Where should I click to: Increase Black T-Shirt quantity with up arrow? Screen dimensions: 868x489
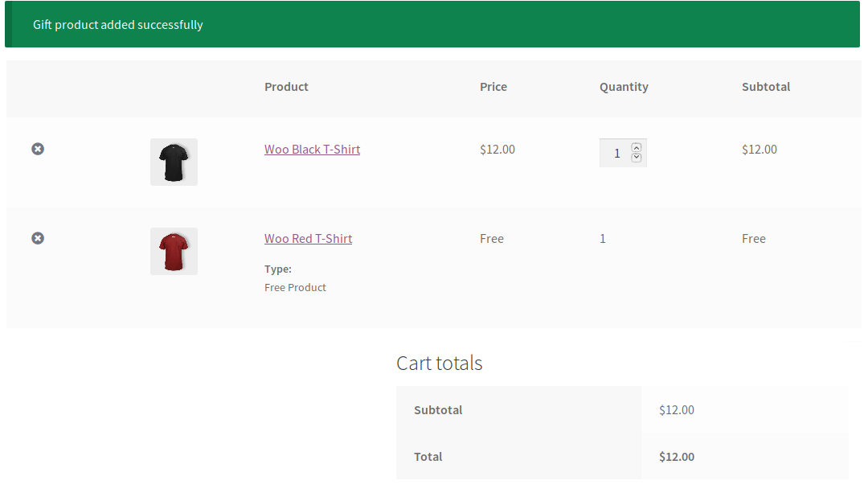point(637,147)
